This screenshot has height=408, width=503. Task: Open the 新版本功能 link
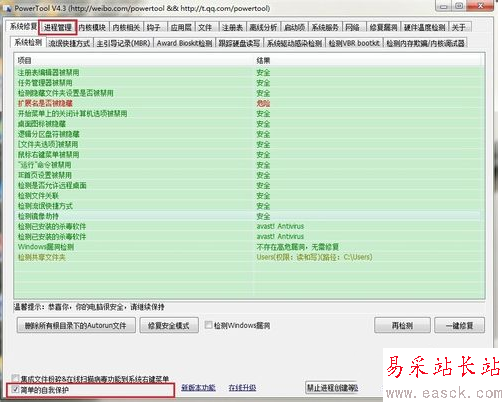tap(198, 388)
